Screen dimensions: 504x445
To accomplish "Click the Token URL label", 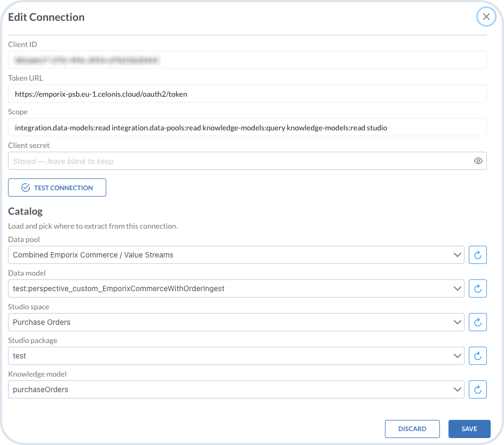I will pyautogui.click(x=26, y=78).
